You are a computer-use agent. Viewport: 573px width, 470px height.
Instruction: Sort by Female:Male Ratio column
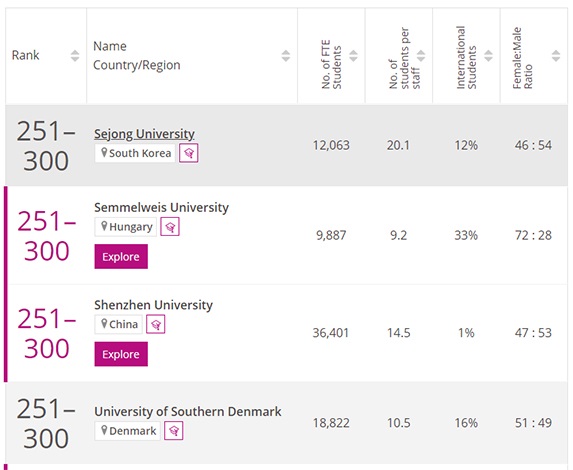click(556, 56)
